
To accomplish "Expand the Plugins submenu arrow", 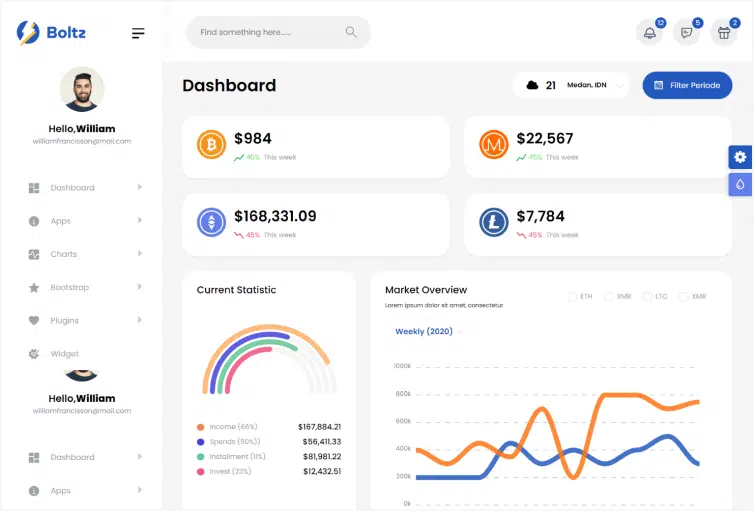I will point(139,320).
